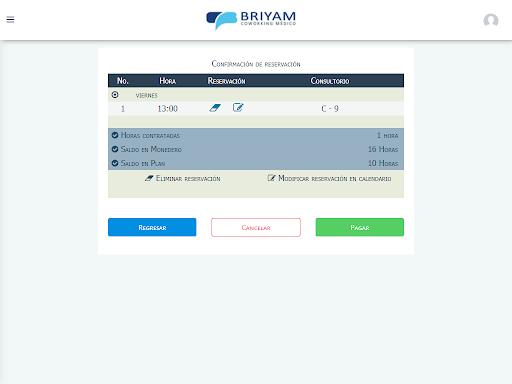Click the green Pagar button
This screenshot has height=384, width=512.
click(360, 227)
